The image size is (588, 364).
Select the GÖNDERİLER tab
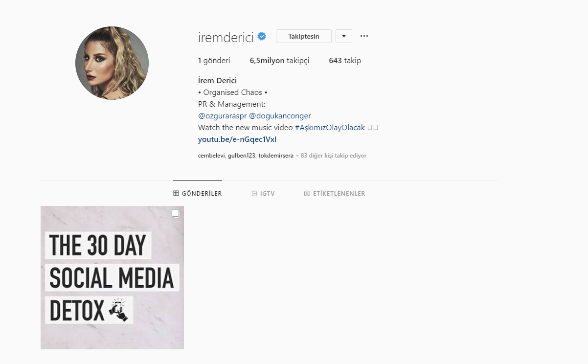[x=198, y=193]
